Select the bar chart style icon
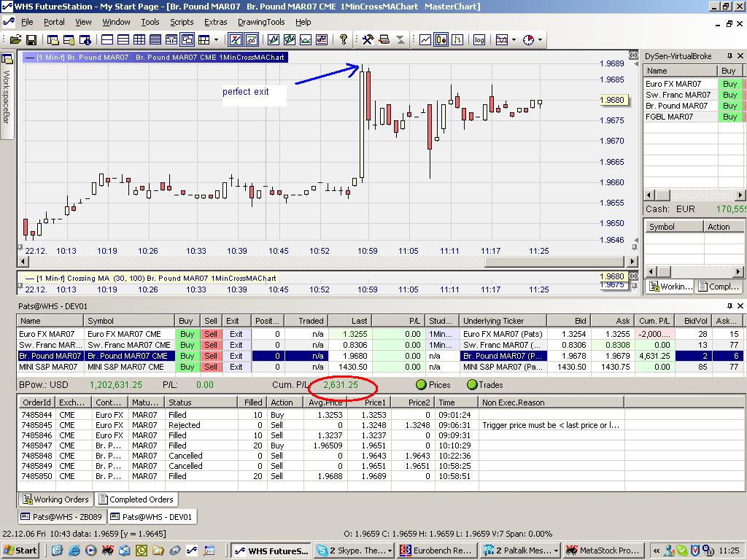747x560 pixels. pyautogui.click(x=457, y=39)
